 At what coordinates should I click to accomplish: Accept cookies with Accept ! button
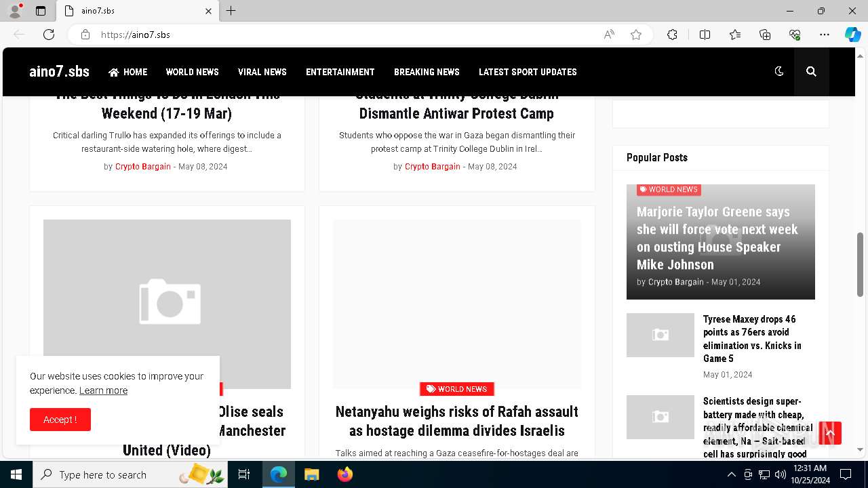point(60,420)
